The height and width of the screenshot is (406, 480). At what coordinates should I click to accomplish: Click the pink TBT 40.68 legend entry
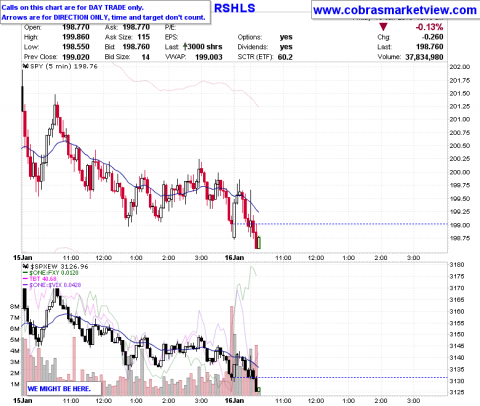pos(40,279)
